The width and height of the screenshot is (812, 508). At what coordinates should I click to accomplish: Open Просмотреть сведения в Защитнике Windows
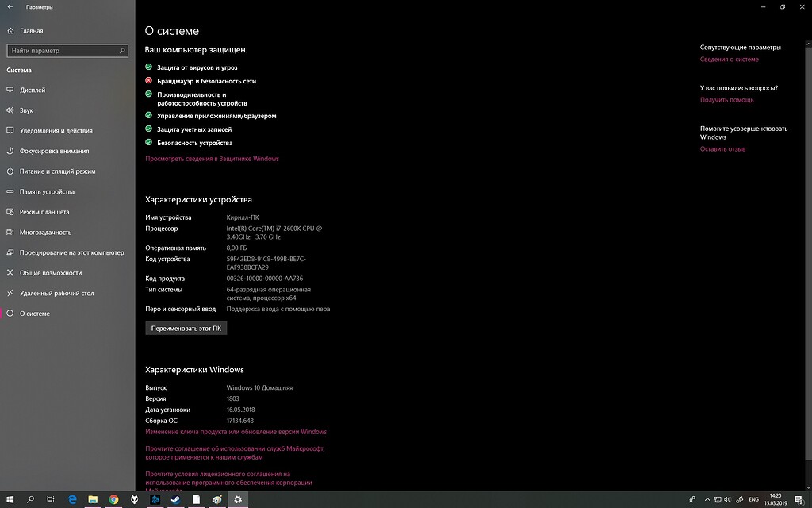pos(212,159)
